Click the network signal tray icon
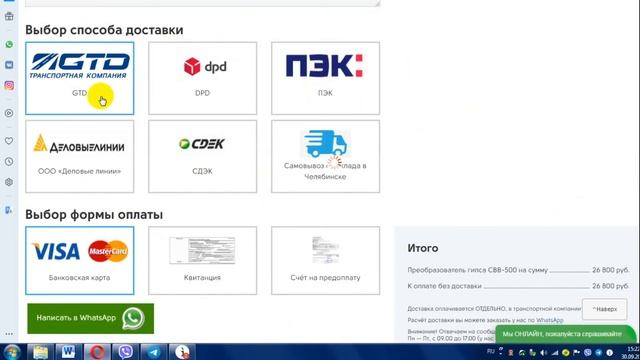The image size is (640, 360). pos(554,353)
